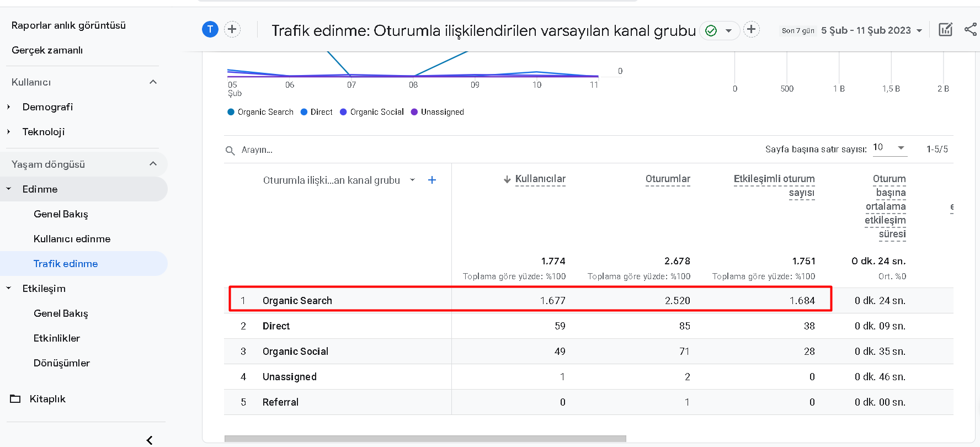Click the customize report edit icon
The height and width of the screenshot is (447, 980).
click(945, 30)
